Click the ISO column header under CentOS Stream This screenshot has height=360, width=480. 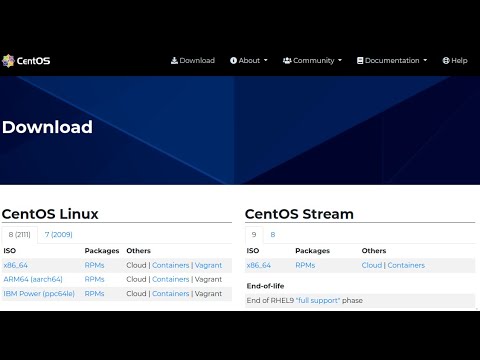tap(253, 251)
